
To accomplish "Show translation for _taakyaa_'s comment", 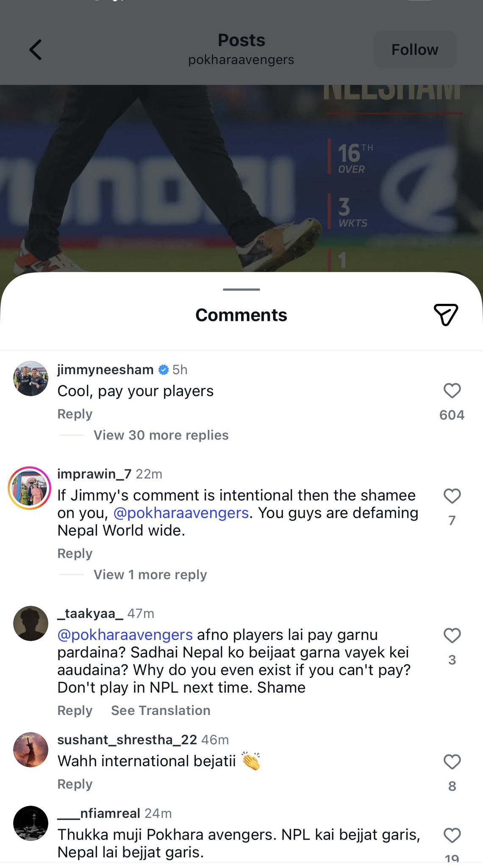I will point(161,710).
